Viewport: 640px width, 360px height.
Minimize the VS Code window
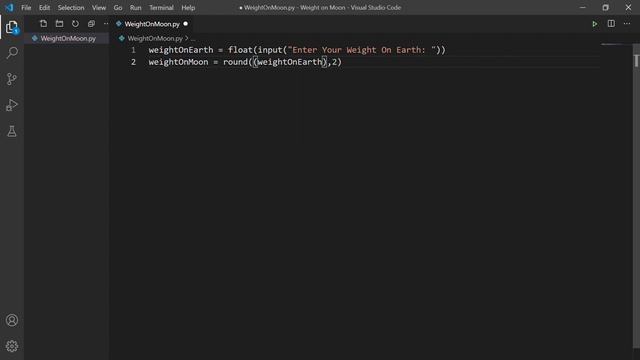tap(583, 7)
